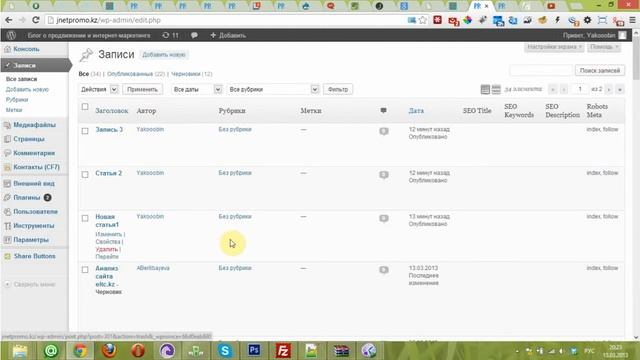Click the author ABektbayeva link
This screenshot has width=640, height=360.
pyautogui.click(x=153, y=268)
